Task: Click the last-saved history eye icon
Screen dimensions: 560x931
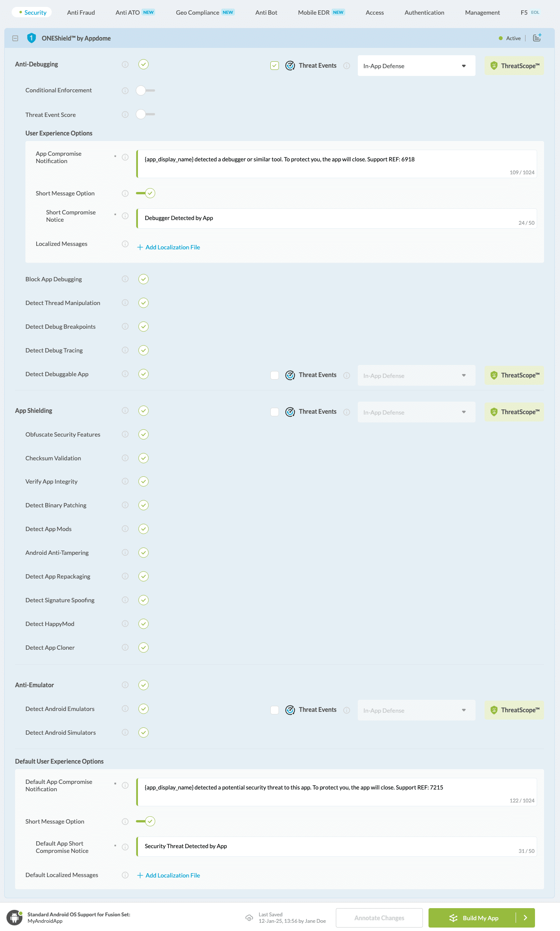Action: point(249,918)
